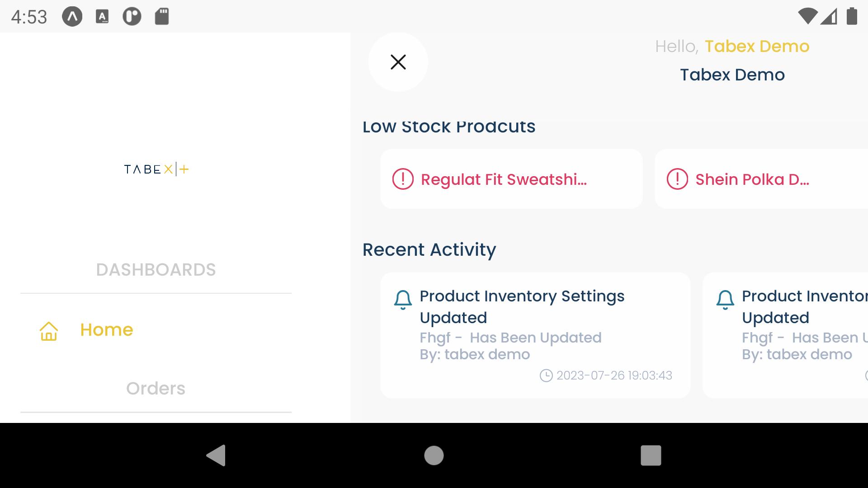Click bell icon on second activity card
The height and width of the screenshot is (488, 868).
click(725, 300)
